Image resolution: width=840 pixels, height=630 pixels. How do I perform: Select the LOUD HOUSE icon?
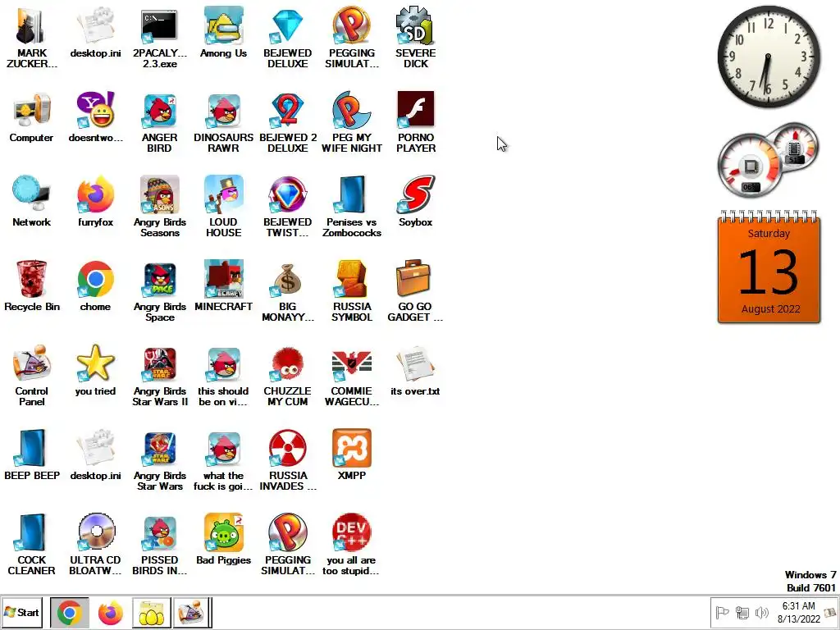tap(223, 207)
